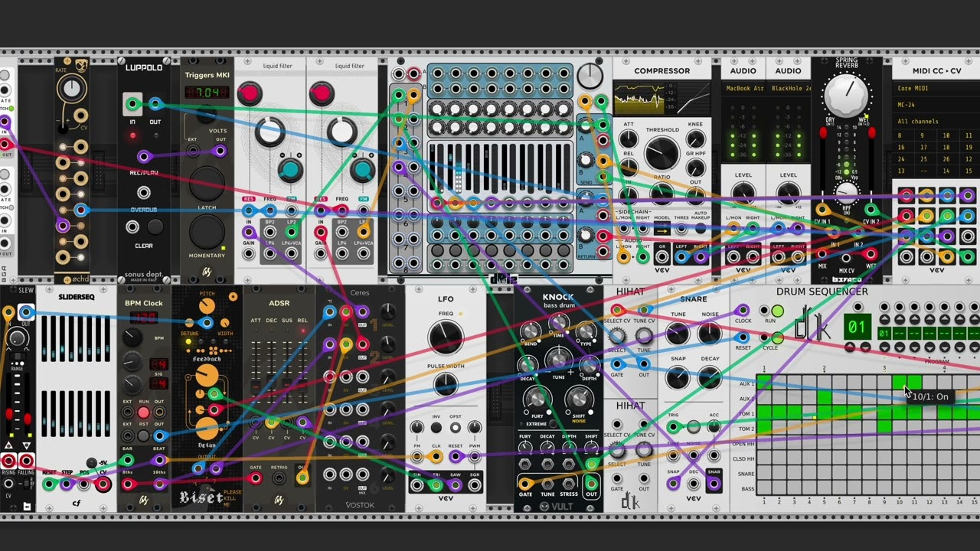Image resolution: width=980 pixels, height=551 pixels.
Task: Click the Øchd RATE knob
Action: (x=71, y=90)
